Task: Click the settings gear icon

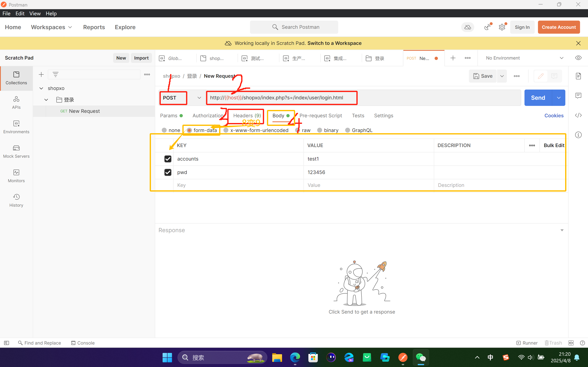Action: 502,27
